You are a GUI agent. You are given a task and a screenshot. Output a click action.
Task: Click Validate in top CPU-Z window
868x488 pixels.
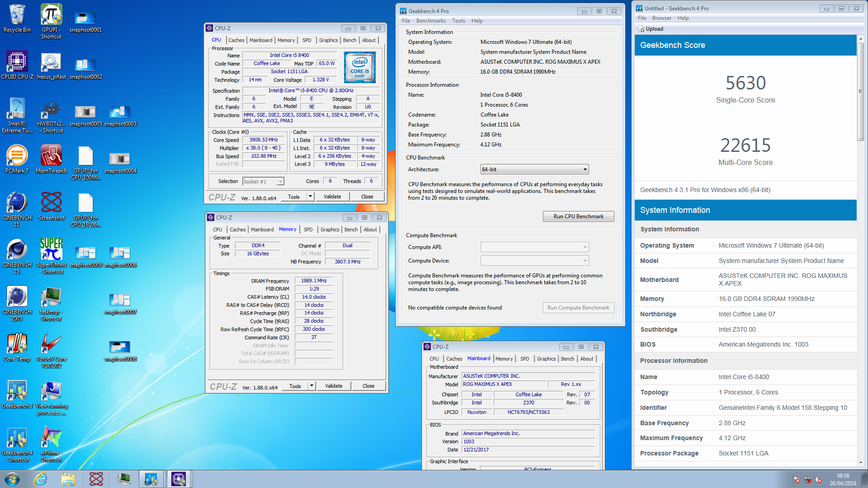332,197
